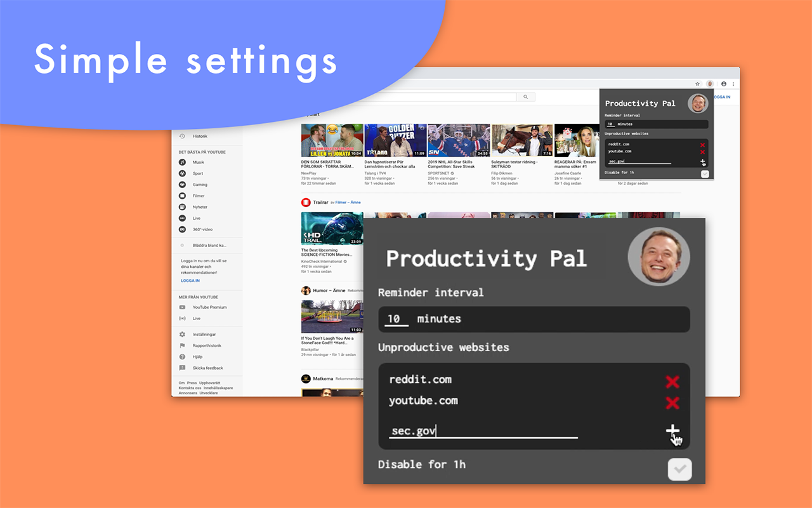Click the Filmer – Ämne link beside Trailrar
This screenshot has width=812, height=508.
click(348, 203)
